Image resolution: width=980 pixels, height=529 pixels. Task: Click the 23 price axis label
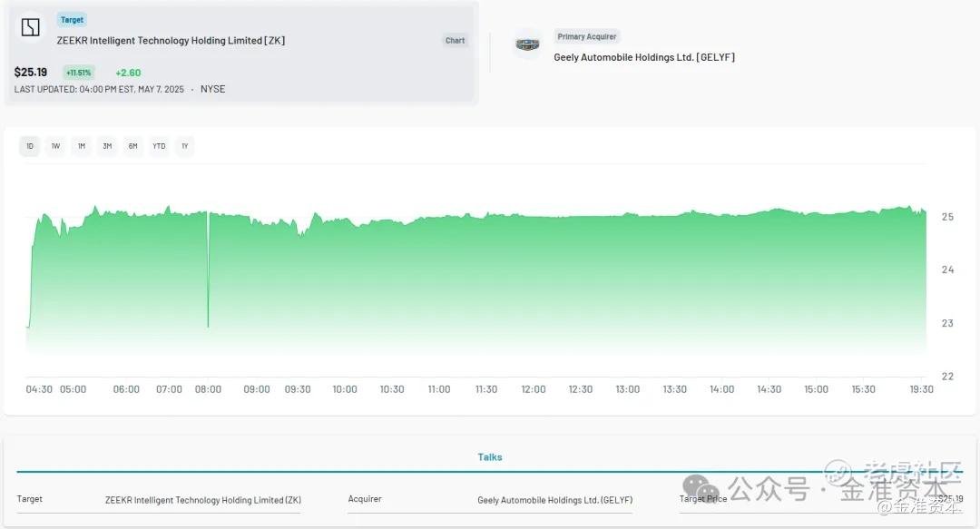pos(947,323)
